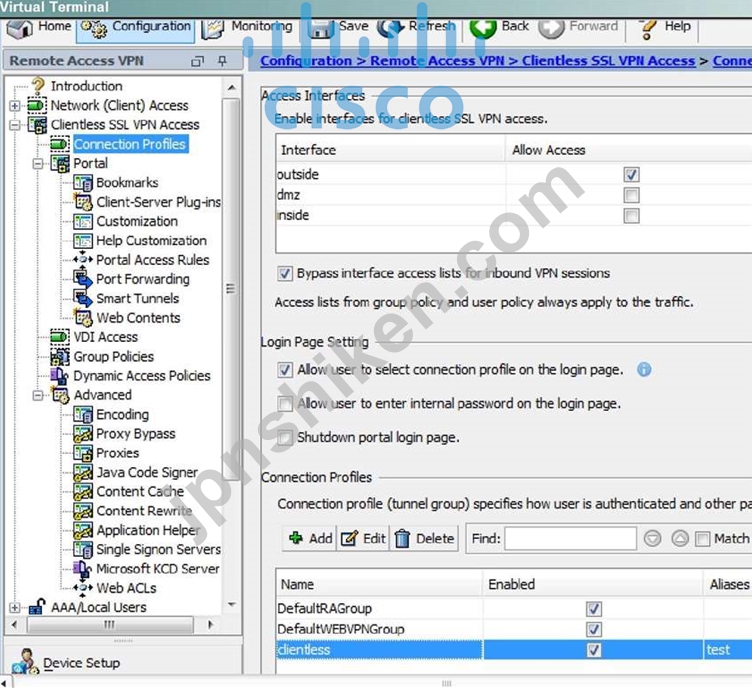Click the Refresh toolbar icon
The width and height of the screenshot is (752, 688).
click(x=389, y=29)
